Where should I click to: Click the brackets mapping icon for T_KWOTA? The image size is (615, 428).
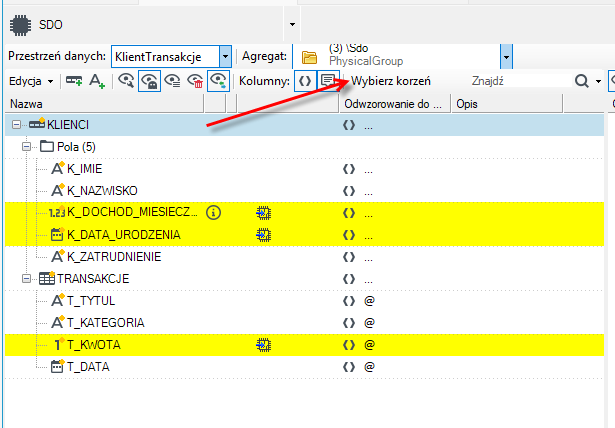[x=349, y=345]
